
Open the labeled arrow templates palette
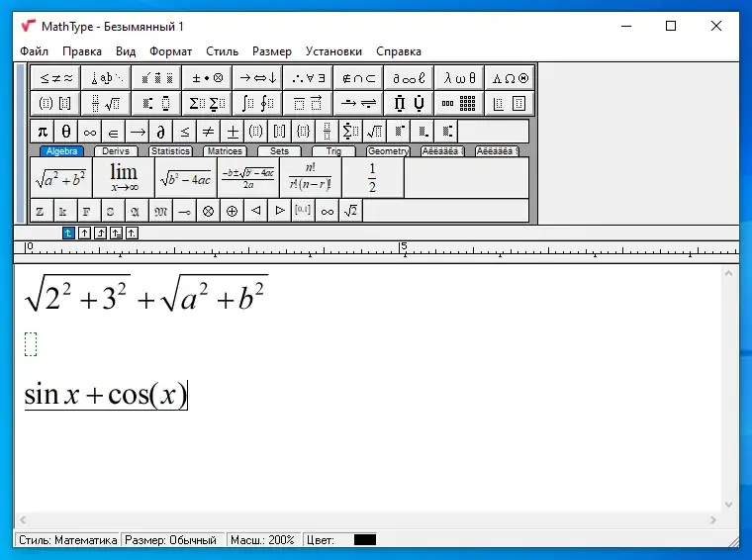[358, 103]
